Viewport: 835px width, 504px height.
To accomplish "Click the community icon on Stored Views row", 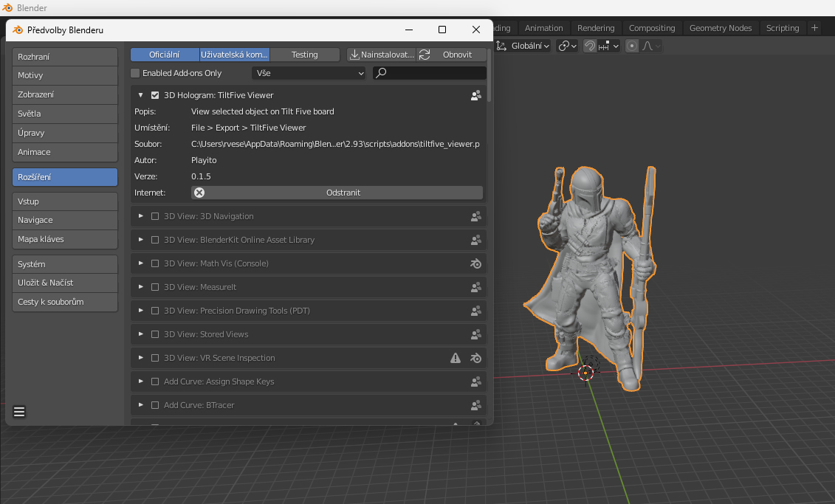I will 475,334.
